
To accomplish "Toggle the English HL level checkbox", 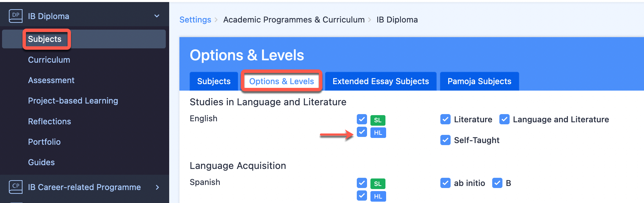I will click(362, 132).
